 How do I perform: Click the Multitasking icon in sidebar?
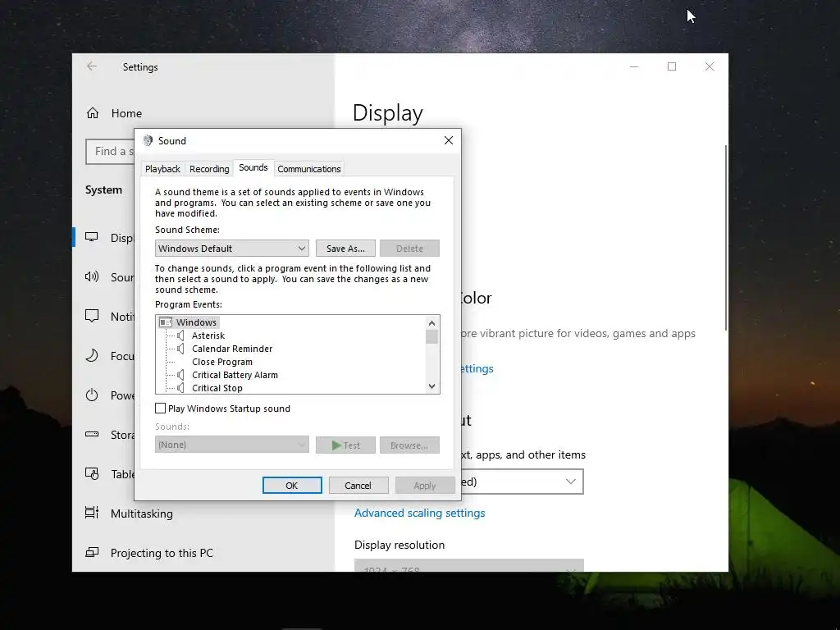point(92,514)
